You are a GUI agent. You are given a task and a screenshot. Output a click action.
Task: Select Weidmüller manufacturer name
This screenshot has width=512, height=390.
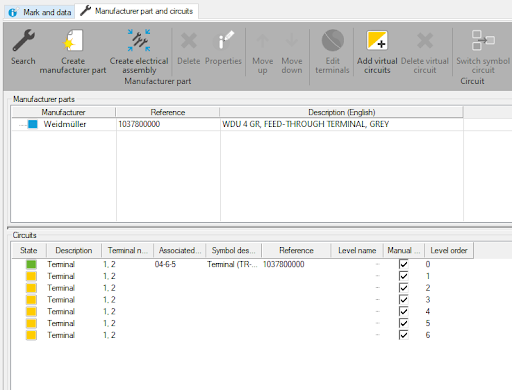[x=65, y=124]
